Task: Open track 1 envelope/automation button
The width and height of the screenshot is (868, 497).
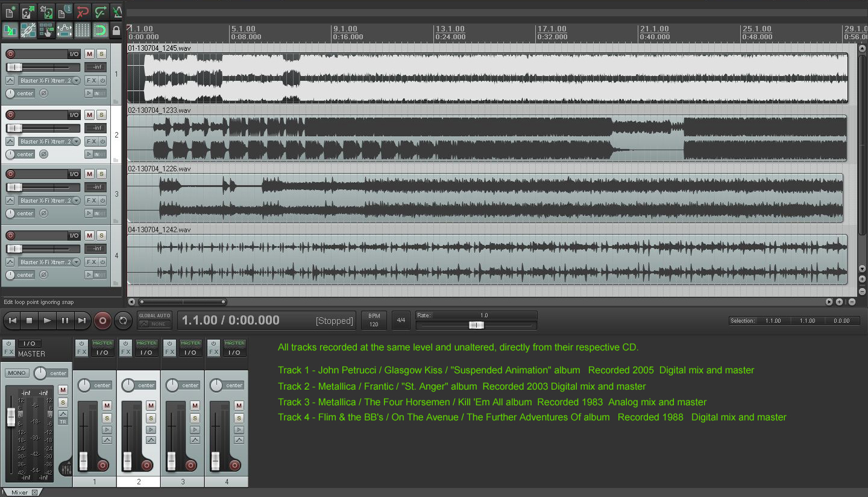Action: point(10,80)
